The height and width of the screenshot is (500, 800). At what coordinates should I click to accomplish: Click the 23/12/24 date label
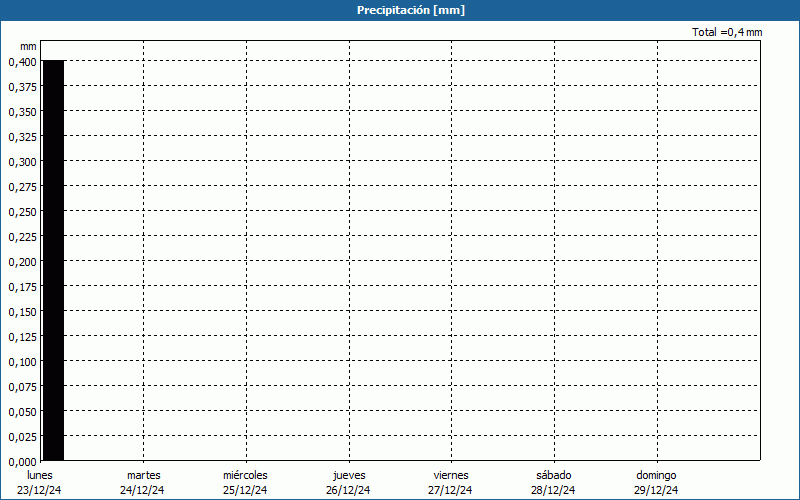[x=39, y=490]
